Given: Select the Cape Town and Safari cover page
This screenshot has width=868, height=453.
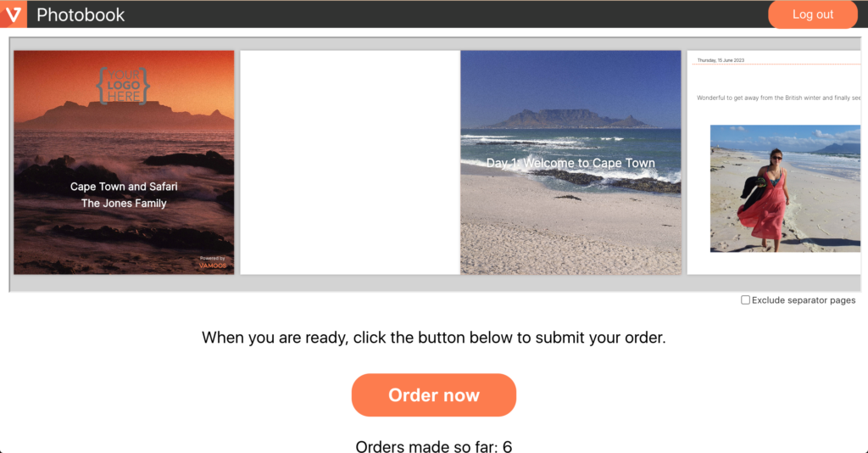Looking at the screenshot, I should coord(124,162).
